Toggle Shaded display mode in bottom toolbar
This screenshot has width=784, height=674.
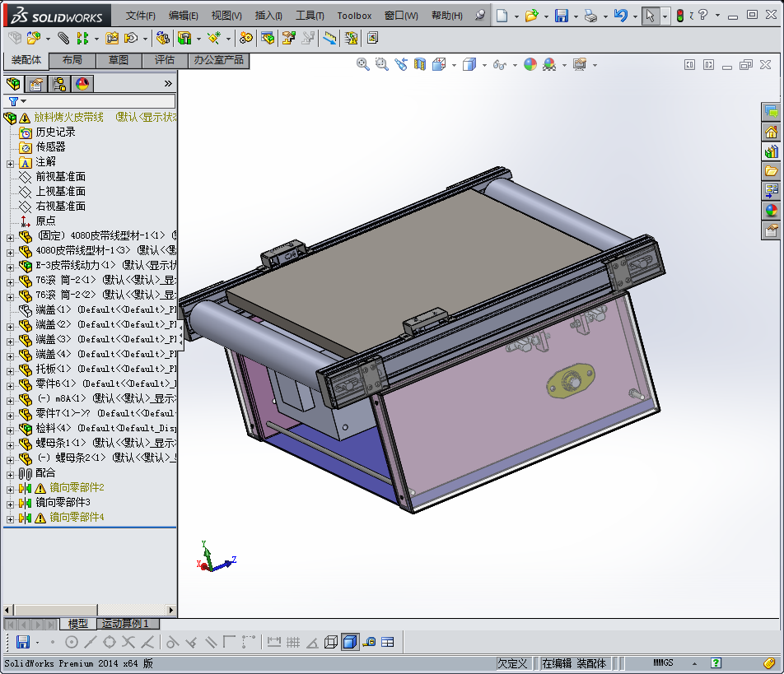point(350,642)
